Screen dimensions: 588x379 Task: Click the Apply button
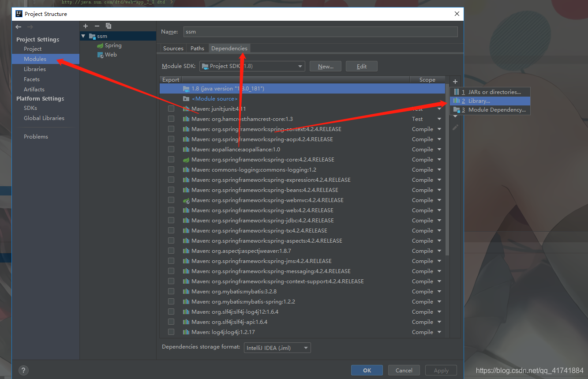(441, 370)
